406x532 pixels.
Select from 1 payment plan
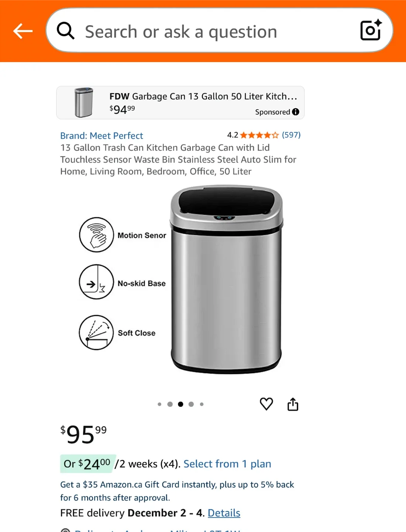[227, 464]
